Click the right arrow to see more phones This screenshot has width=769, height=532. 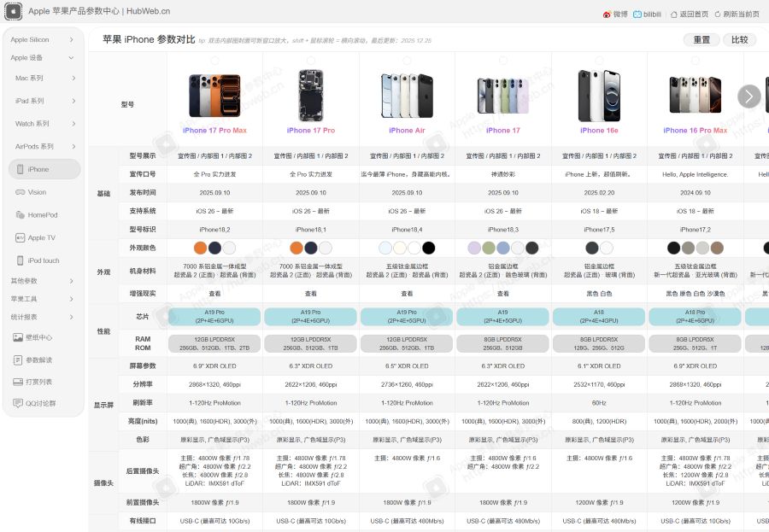click(749, 96)
